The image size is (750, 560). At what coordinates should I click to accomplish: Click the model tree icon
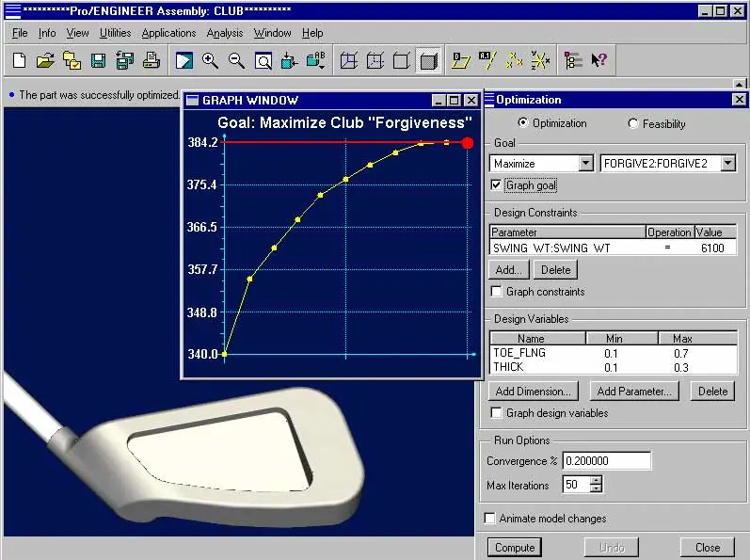573,61
